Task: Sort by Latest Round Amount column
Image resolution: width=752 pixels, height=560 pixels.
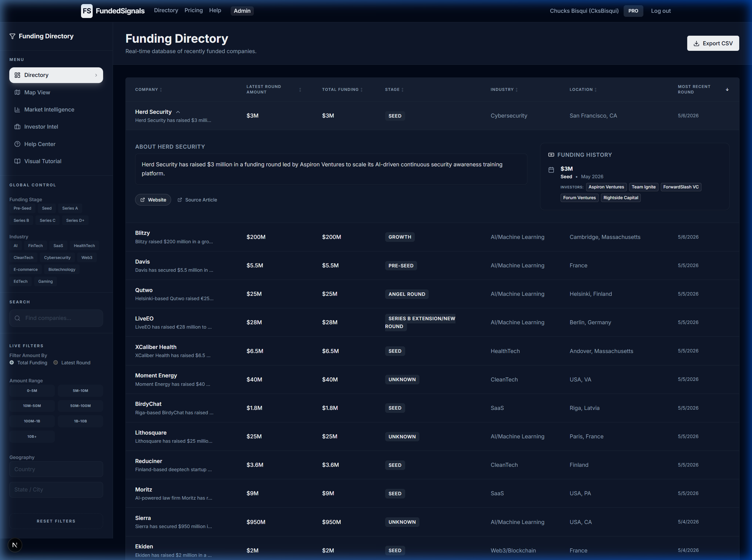Action: tap(274, 89)
